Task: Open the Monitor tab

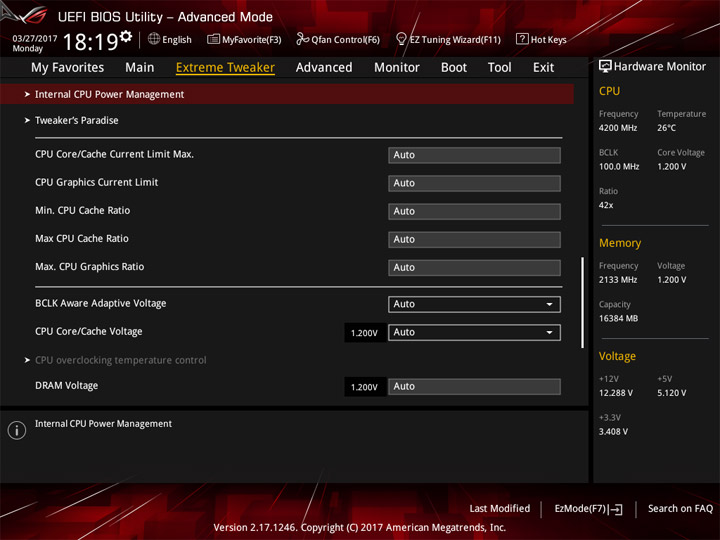Action: (397, 68)
